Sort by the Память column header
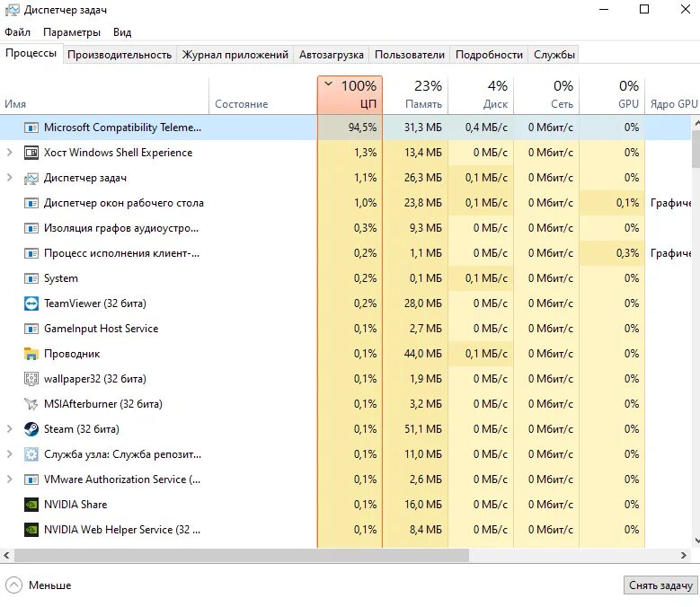 click(415, 94)
